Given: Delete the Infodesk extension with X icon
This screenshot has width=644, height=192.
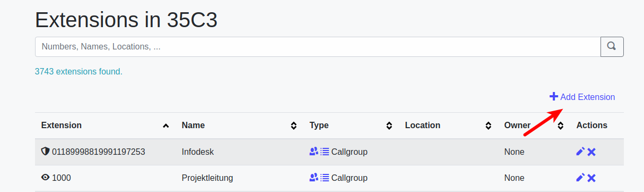Looking at the screenshot, I should 591,152.
